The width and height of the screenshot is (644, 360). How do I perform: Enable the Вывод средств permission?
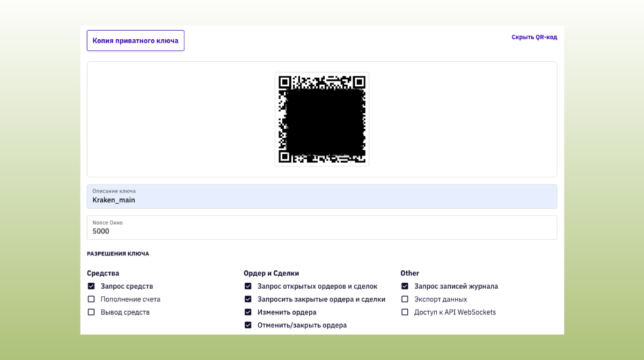(91, 312)
